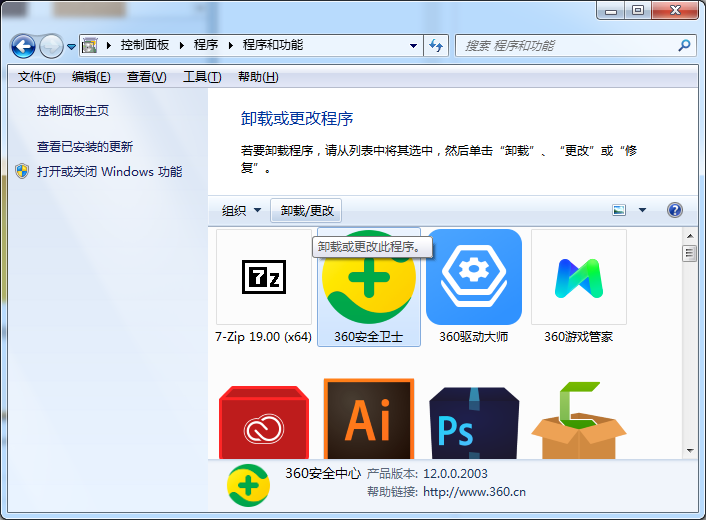706x520 pixels.
Task: Select the 360驱动大师 program icon
Action: [474, 277]
